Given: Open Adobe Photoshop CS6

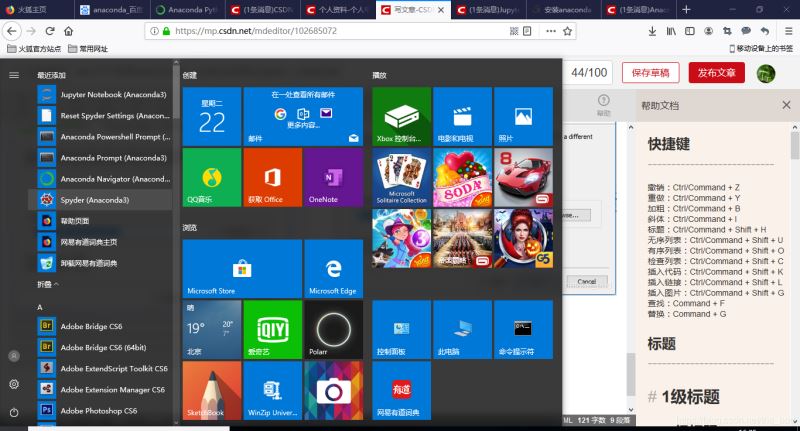Looking at the screenshot, I should (102, 411).
